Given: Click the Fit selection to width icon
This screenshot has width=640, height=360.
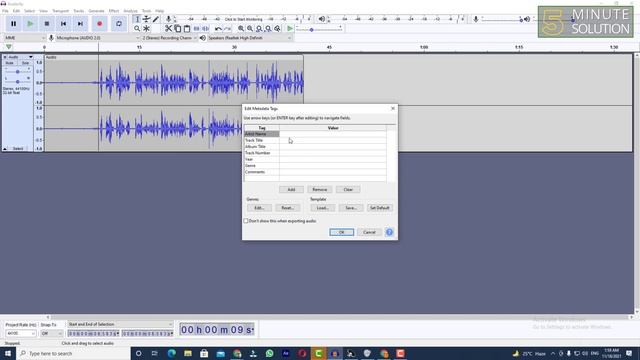Looking at the screenshot, I should tap(259, 29).
